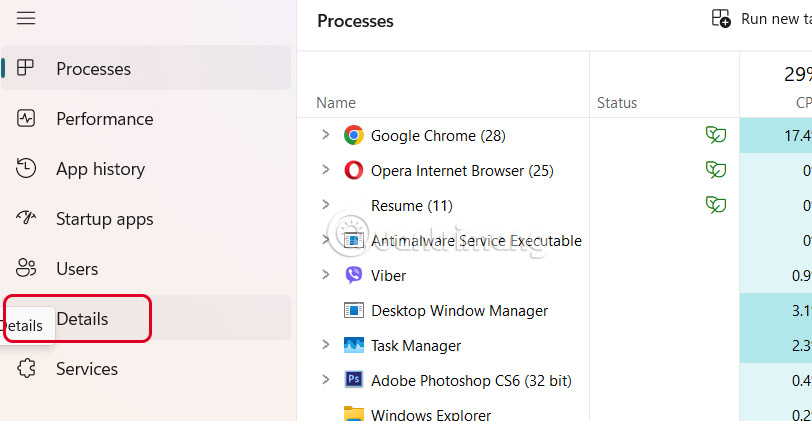Click the Users people icon
This screenshot has height=421, width=812.
pyautogui.click(x=27, y=269)
